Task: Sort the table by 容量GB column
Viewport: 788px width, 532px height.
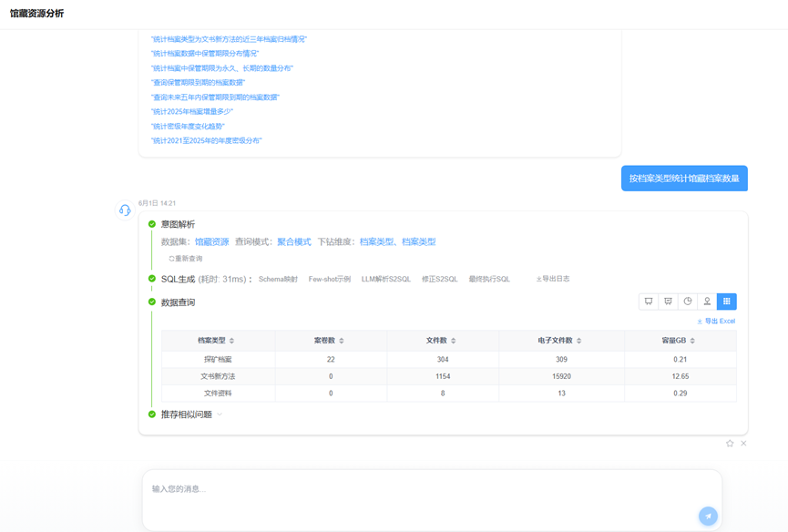Action: (692, 341)
